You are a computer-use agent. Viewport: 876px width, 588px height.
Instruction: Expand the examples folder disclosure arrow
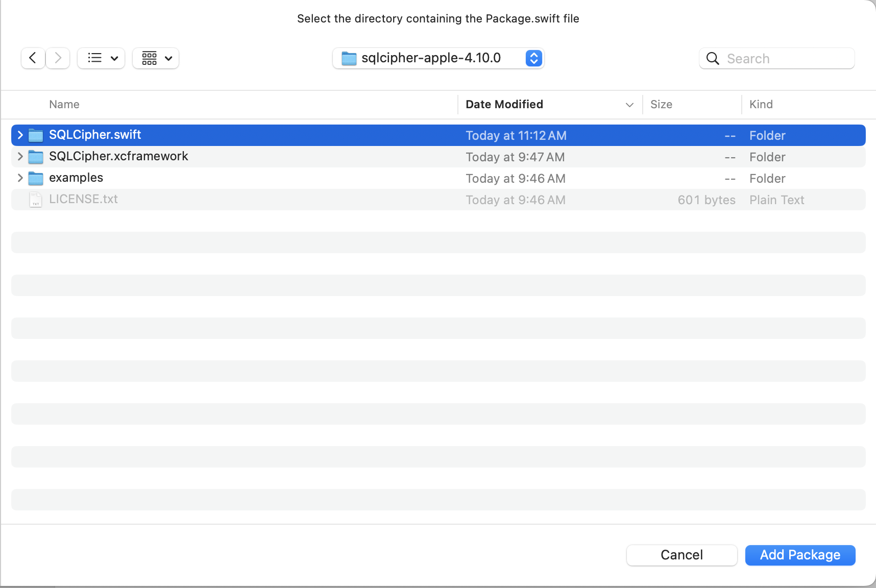20,178
